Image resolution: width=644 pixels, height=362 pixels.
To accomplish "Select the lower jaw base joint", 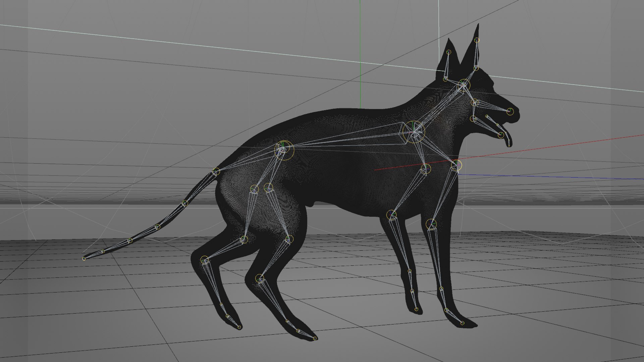I will (x=473, y=119).
